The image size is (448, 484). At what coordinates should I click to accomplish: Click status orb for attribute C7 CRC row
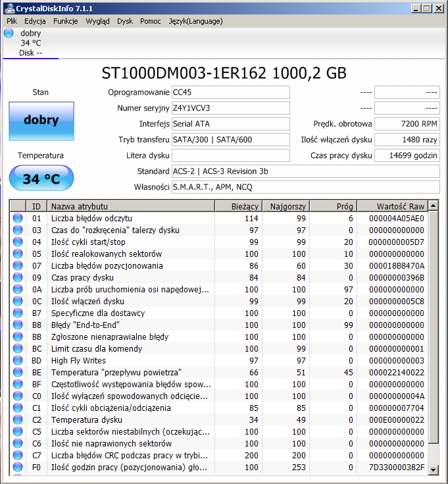(x=18, y=455)
